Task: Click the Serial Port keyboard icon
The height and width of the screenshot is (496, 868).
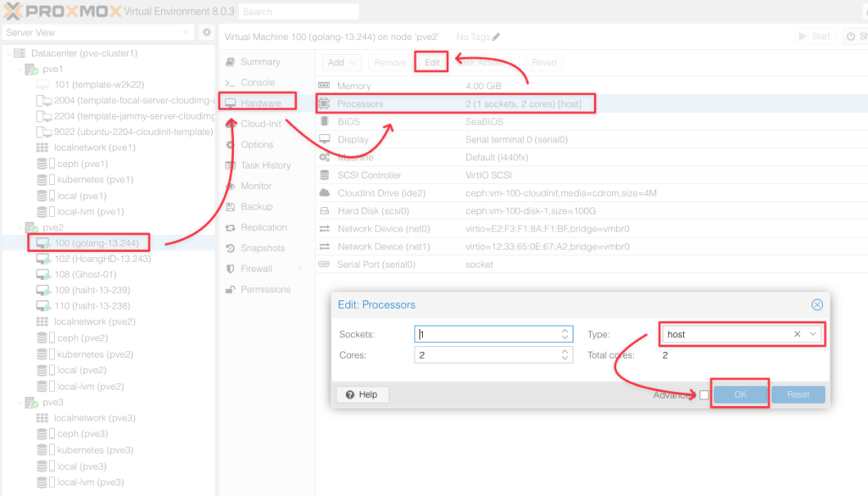Action: click(x=324, y=264)
